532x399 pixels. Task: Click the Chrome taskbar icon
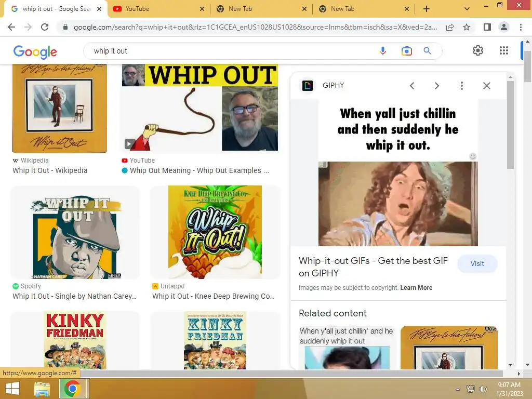pyautogui.click(x=72, y=389)
